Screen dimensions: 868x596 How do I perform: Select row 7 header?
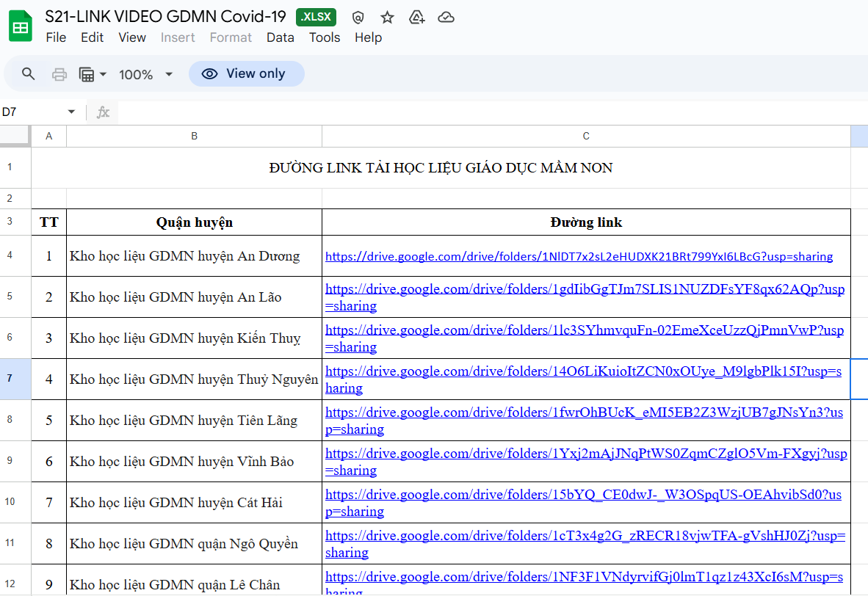pyautogui.click(x=10, y=379)
